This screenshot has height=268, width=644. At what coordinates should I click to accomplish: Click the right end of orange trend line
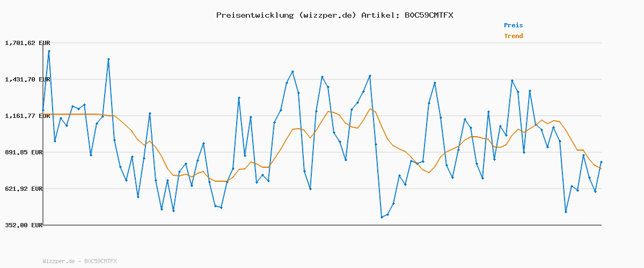tap(601, 169)
